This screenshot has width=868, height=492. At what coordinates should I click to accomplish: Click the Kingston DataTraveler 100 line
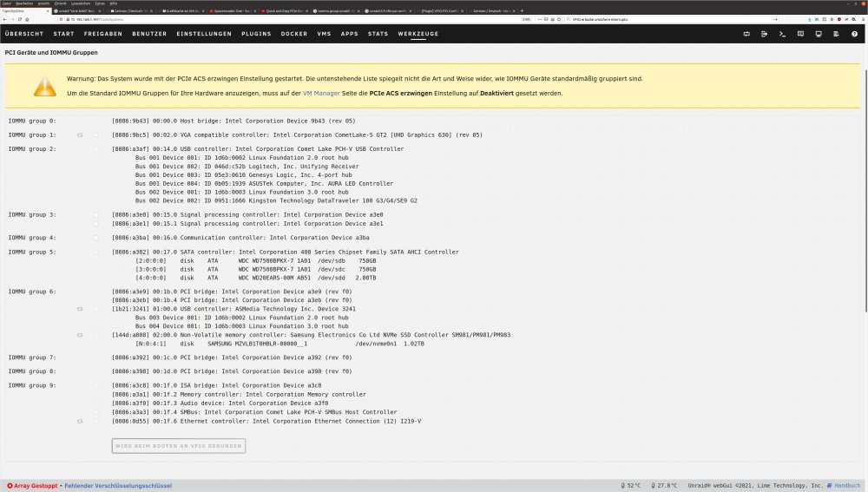(x=276, y=200)
